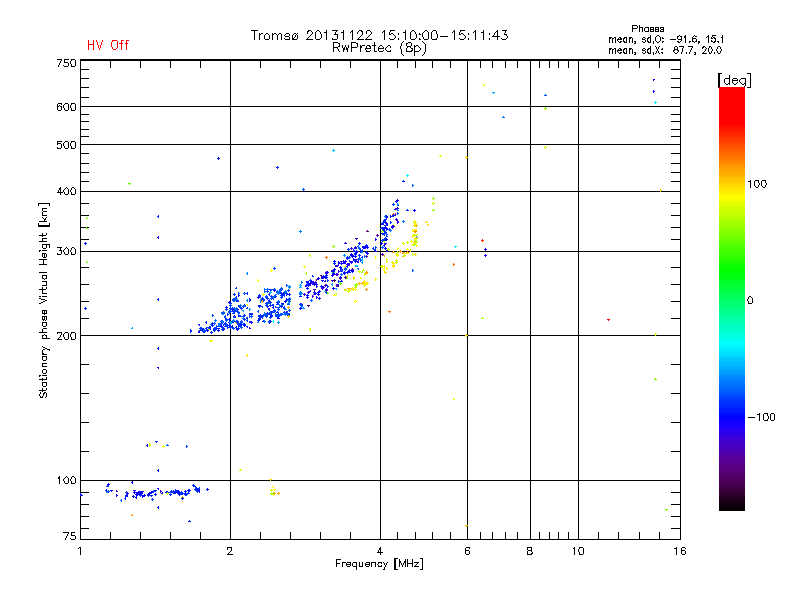This screenshot has width=800, height=600.
Task: Click the blue E-layer echo trace below 100 km
Action: click(x=158, y=492)
